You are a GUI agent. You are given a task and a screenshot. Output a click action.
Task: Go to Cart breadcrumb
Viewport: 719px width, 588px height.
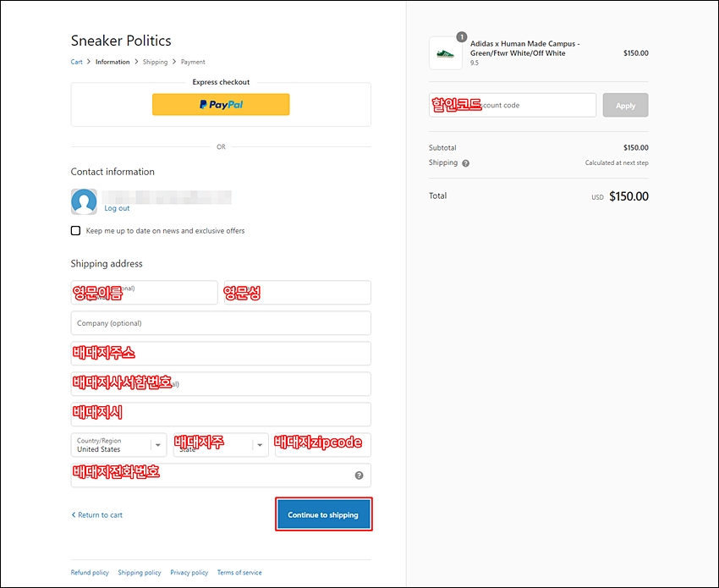77,62
